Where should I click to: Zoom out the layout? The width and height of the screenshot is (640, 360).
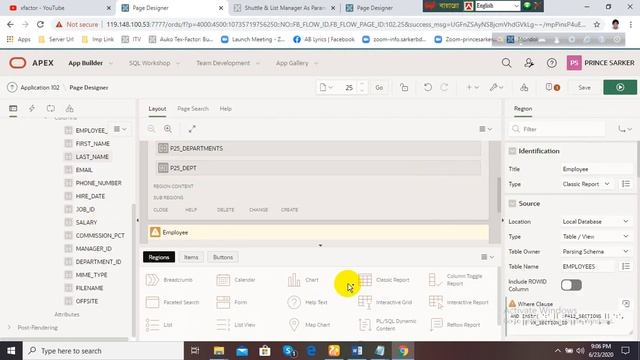(x=151, y=129)
